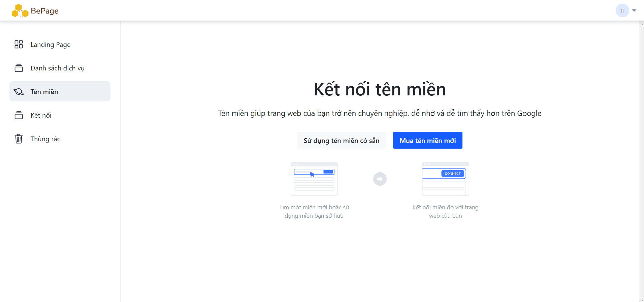Click the domain search illustration thumbnail
This screenshot has height=302, width=644.
coord(314,179)
